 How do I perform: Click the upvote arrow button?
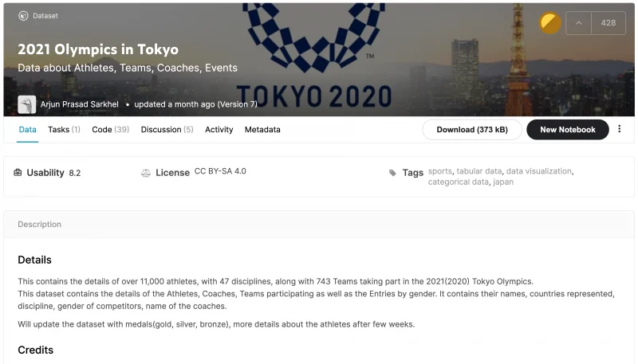(x=578, y=23)
